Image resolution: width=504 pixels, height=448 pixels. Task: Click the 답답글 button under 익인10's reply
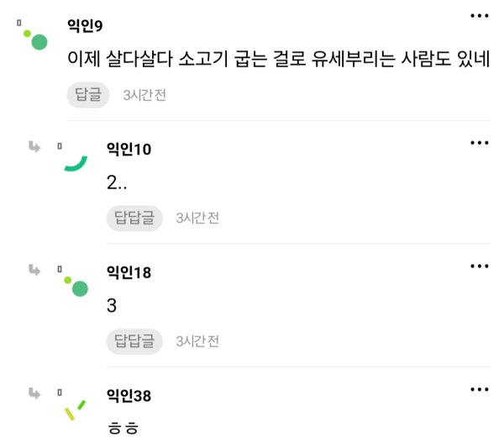point(134,218)
